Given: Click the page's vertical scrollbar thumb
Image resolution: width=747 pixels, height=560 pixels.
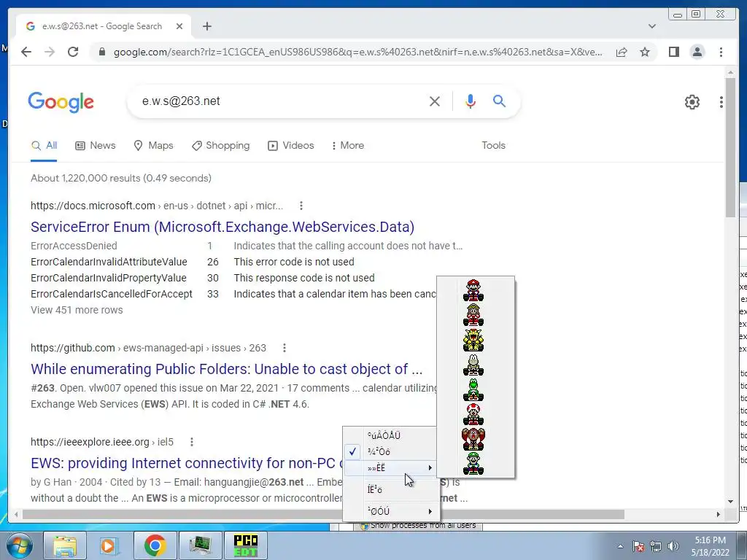Looking at the screenshot, I should 730,147.
